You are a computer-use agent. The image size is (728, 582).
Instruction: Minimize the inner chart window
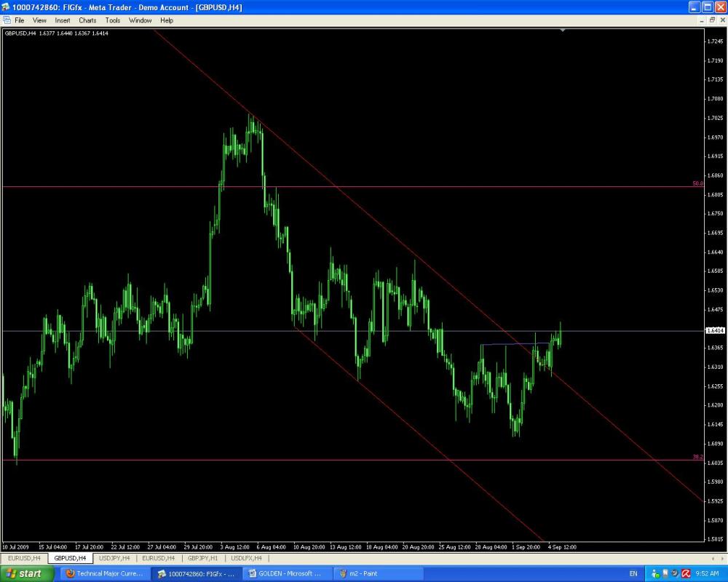tap(702, 20)
